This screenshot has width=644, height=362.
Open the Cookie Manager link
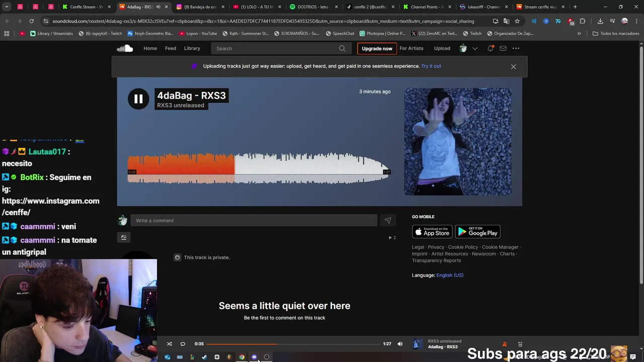tap(500, 247)
